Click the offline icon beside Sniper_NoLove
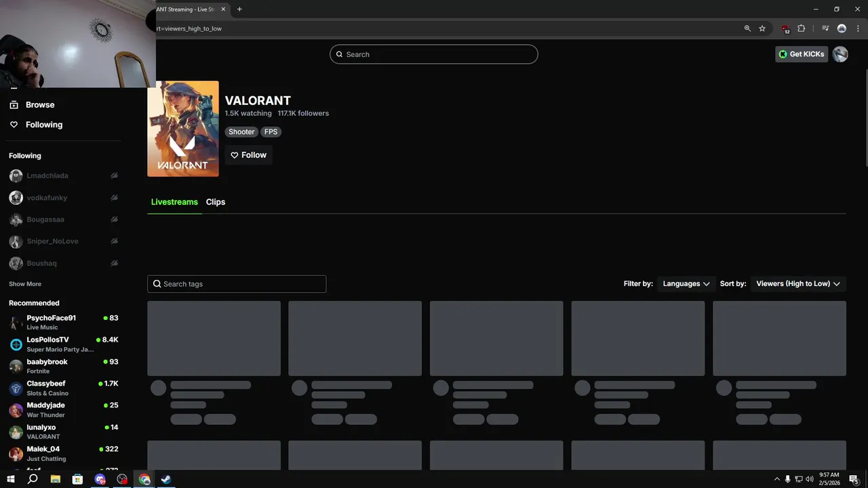 pos(114,241)
